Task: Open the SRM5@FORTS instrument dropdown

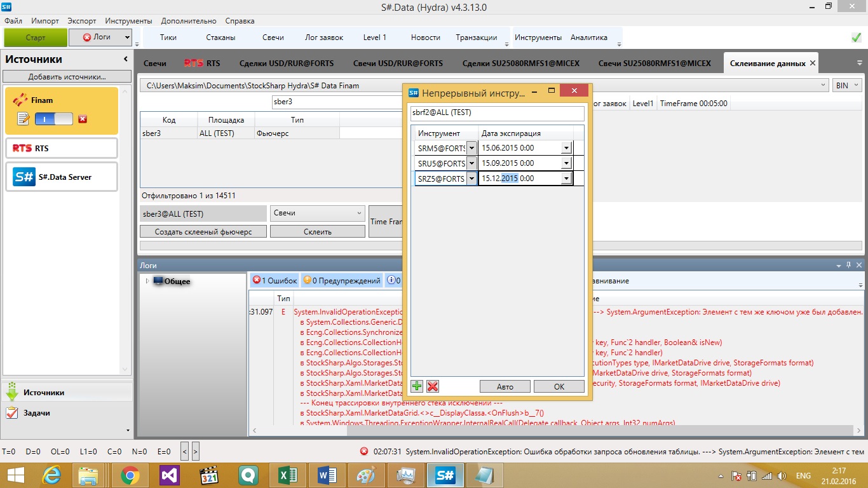Action: click(471, 148)
